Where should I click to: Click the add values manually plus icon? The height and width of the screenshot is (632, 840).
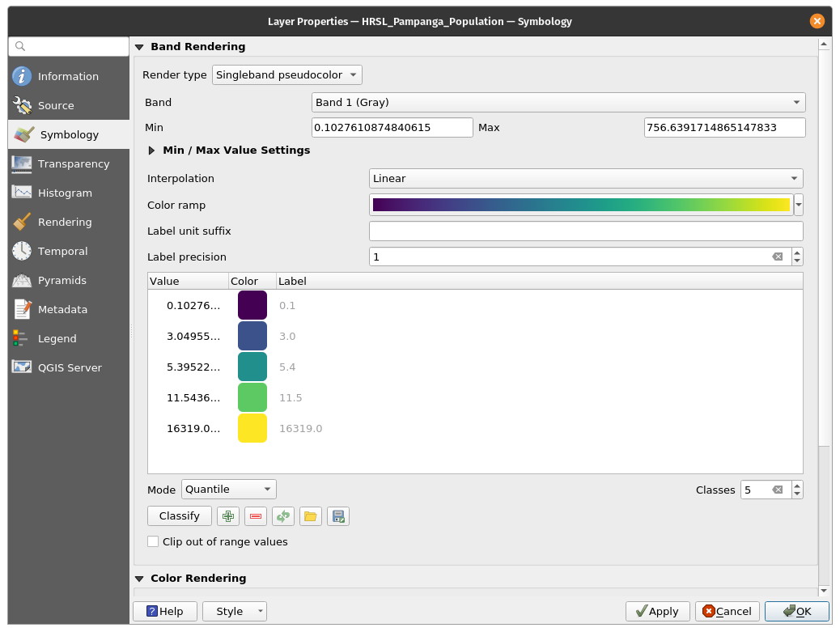pyautogui.click(x=229, y=516)
